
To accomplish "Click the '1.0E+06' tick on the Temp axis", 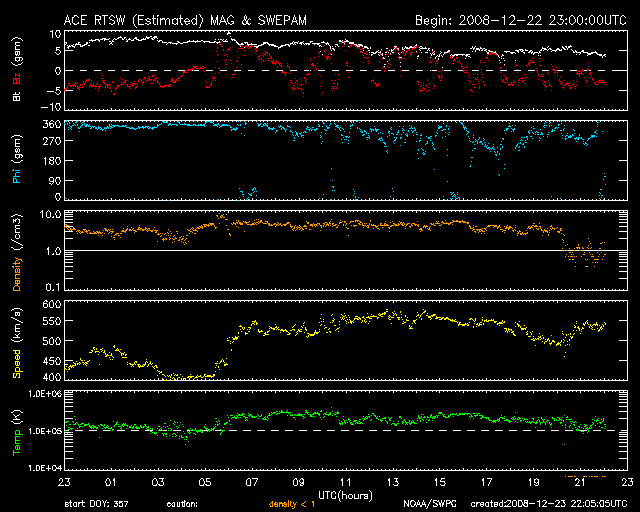I will (x=45, y=393).
